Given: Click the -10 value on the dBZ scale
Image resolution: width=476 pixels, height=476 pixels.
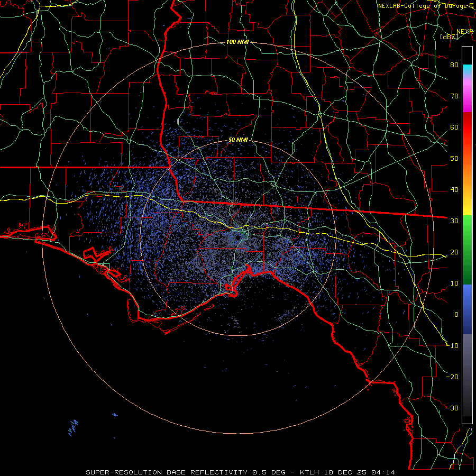Looking at the screenshot, I should [452, 346].
